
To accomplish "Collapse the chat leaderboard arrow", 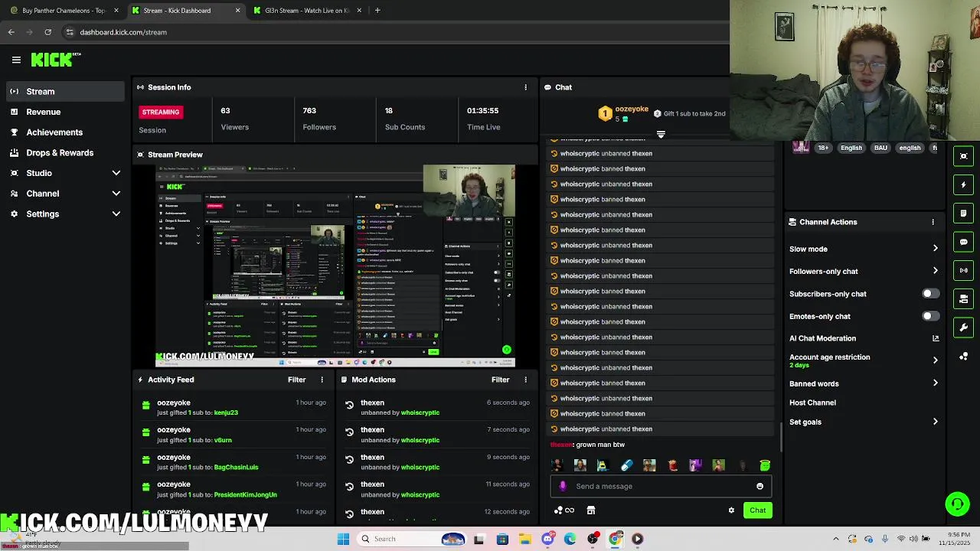I will [x=661, y=135].
